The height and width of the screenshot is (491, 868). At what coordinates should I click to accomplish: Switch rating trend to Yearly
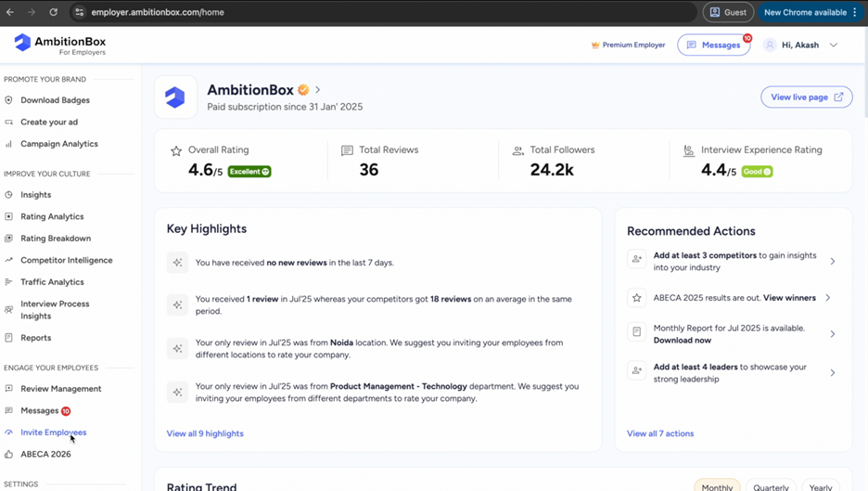821,486
